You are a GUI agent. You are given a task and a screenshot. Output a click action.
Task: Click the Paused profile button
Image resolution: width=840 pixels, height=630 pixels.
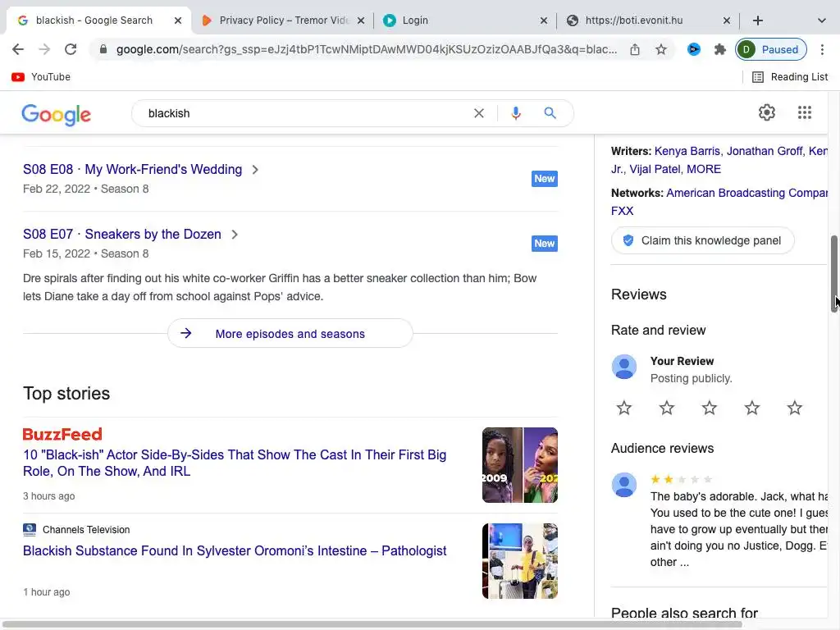click(x=771, y=49)
